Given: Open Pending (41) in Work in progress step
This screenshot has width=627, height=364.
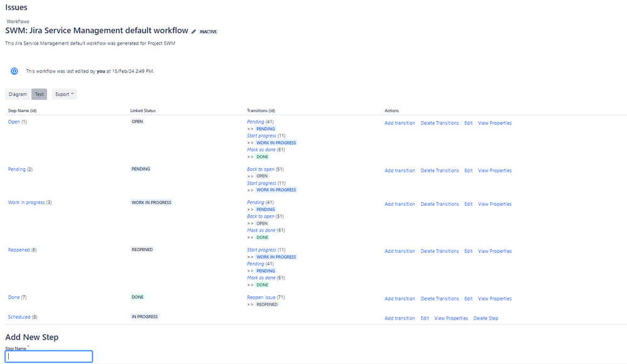Looking at the screenshot, I should [x=255, y=203].
